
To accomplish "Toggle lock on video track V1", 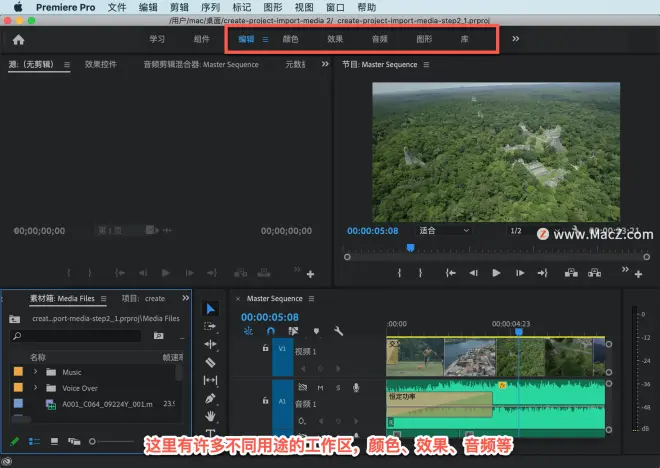I will [x=265, y=348].
